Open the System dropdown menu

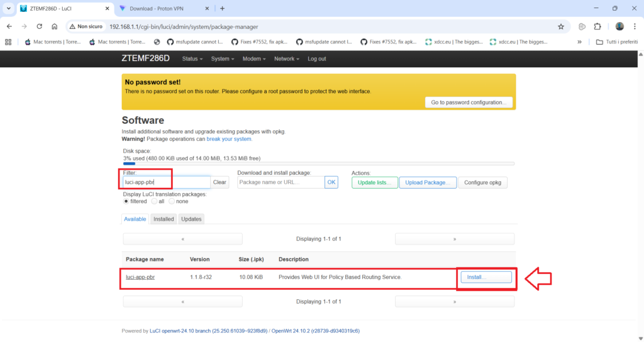(x=223, y=58)
